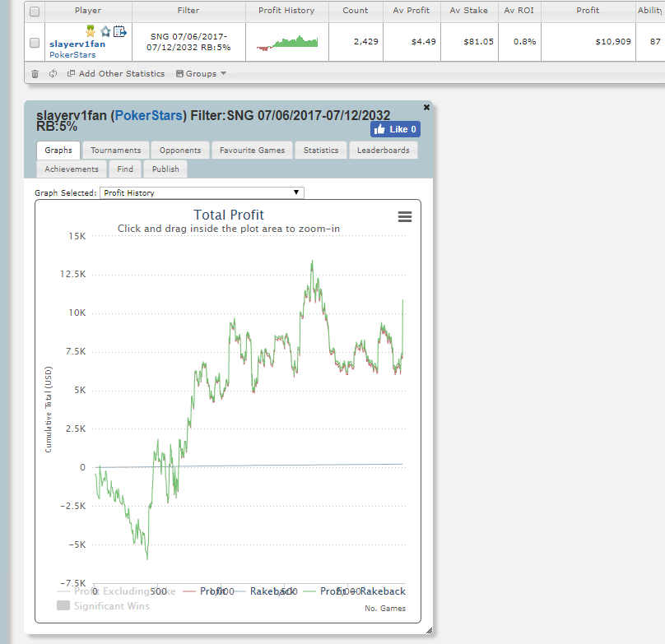The image size is (665, 644).
Task: Click the mini profit history chart thumbnail
Action: coord(287,43)
